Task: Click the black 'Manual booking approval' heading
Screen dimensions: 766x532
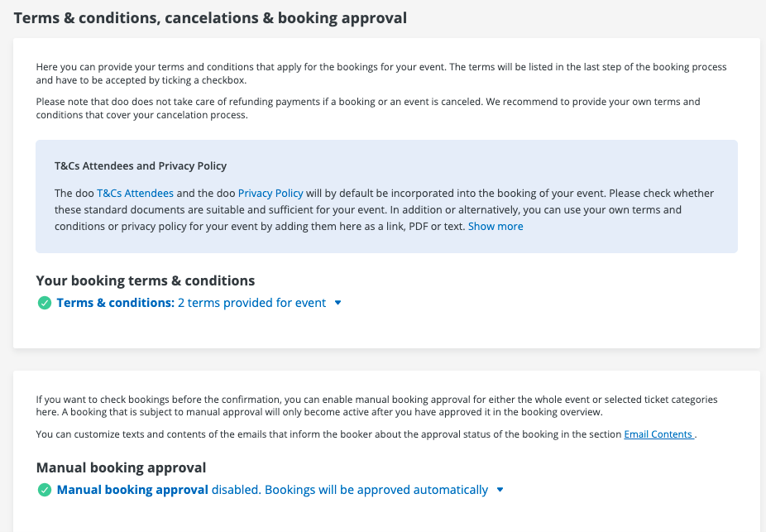Action: pos(121,467)
